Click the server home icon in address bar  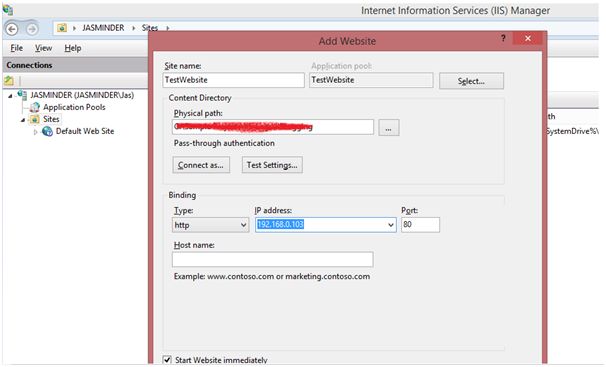click(62, 28)
